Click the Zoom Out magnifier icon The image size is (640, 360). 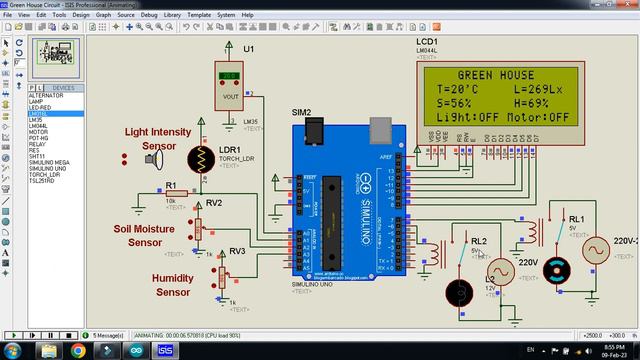tap(149, 27)
